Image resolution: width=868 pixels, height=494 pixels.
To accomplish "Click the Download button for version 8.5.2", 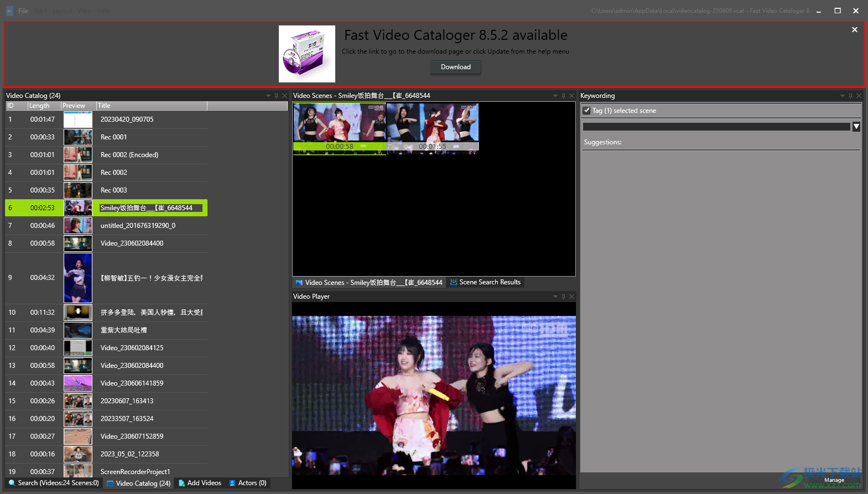I will pos(456,67).
